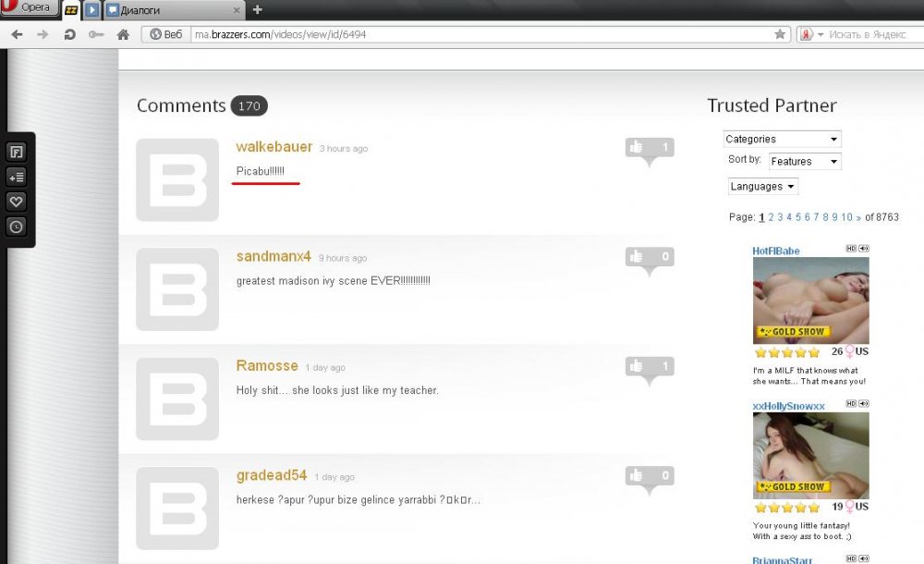Click the 'Picabu!!!!!!' comment text
The image size is (924, 564).
(260, 171)
